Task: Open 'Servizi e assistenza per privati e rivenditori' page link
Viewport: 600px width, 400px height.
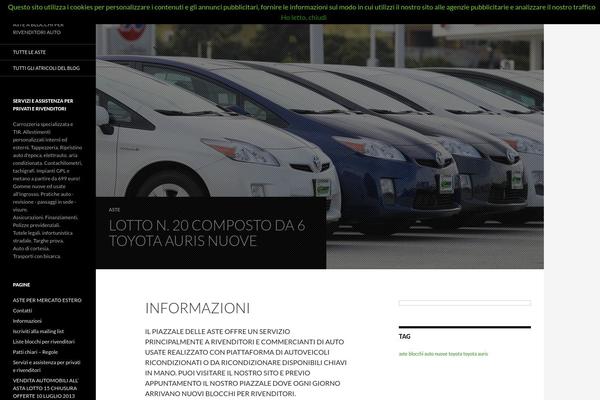Action: 47,366
